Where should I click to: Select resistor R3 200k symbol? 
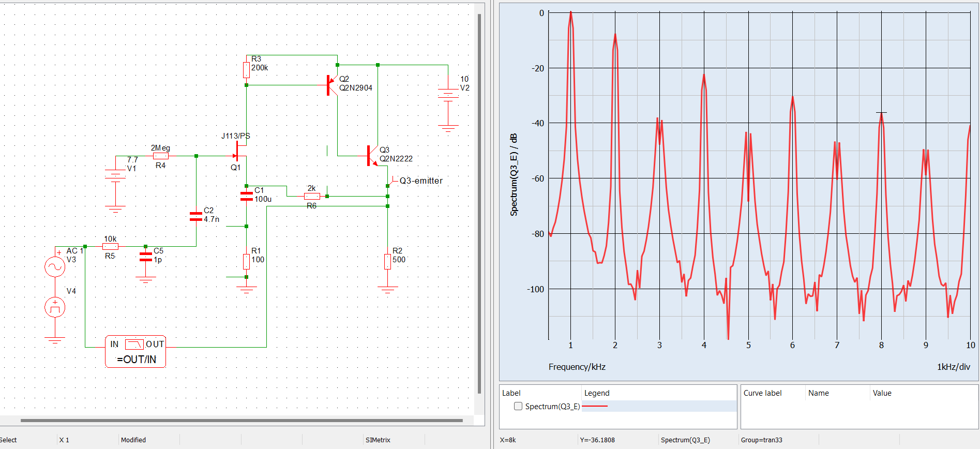coord(247,70)
